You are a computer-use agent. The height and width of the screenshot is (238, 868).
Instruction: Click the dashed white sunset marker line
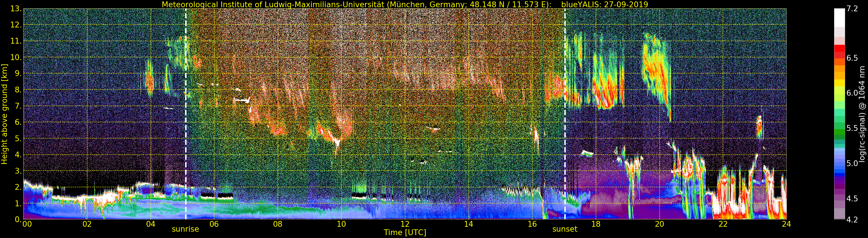click(x=565, y=114)
